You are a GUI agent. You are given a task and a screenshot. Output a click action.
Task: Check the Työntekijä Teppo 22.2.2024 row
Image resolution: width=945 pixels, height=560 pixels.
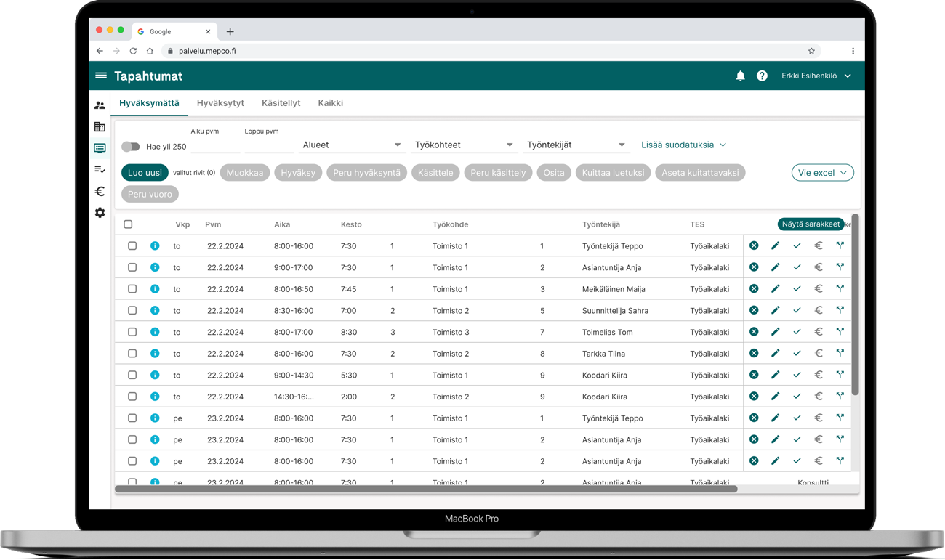click(132, 246)
